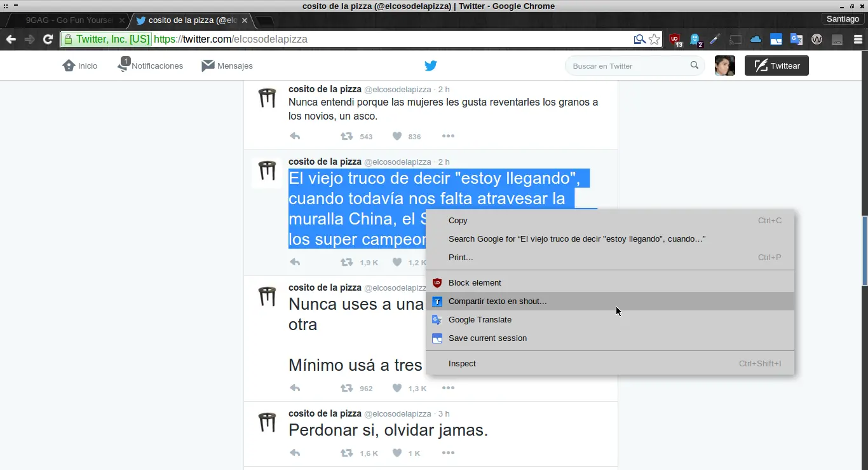Choose Inspect in the context menu
Image resolution: width=868 pixels, height=470 pixels.
coord(610,364)
